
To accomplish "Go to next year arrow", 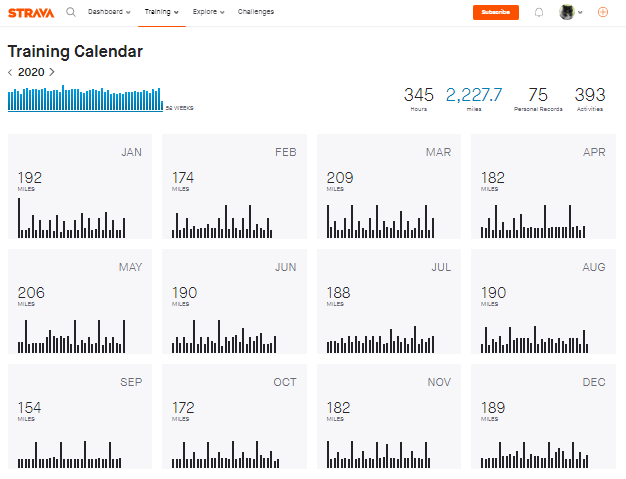I will [x=52, y=72].
